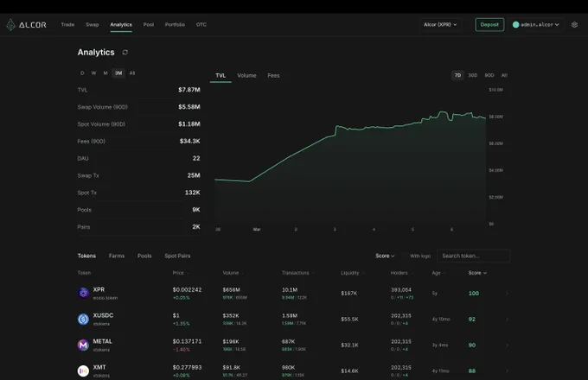
Task: Click Fees (90D) value $34.3K
Action: [189, 141]
